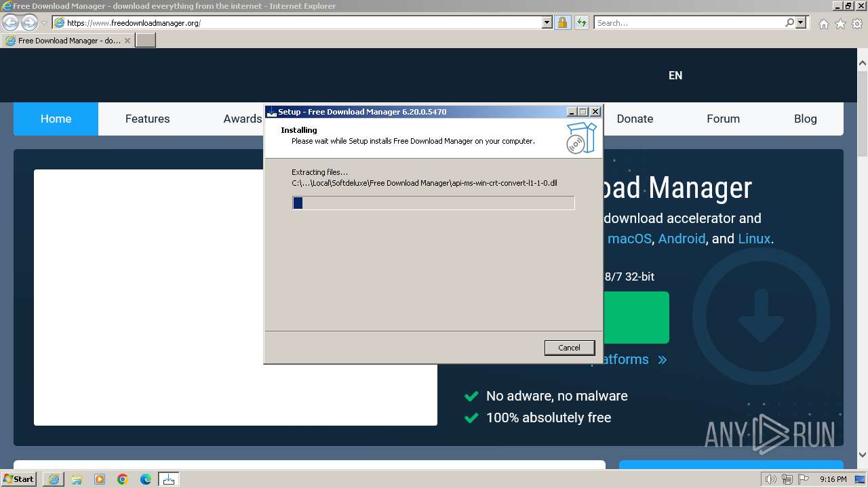The image size is (868, 488).
Task: Click the Show Desktop button
Action: click(861, 479)
